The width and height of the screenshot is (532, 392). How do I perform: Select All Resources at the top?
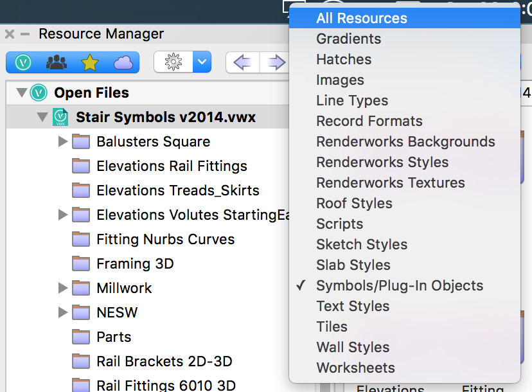coord(361,18)
